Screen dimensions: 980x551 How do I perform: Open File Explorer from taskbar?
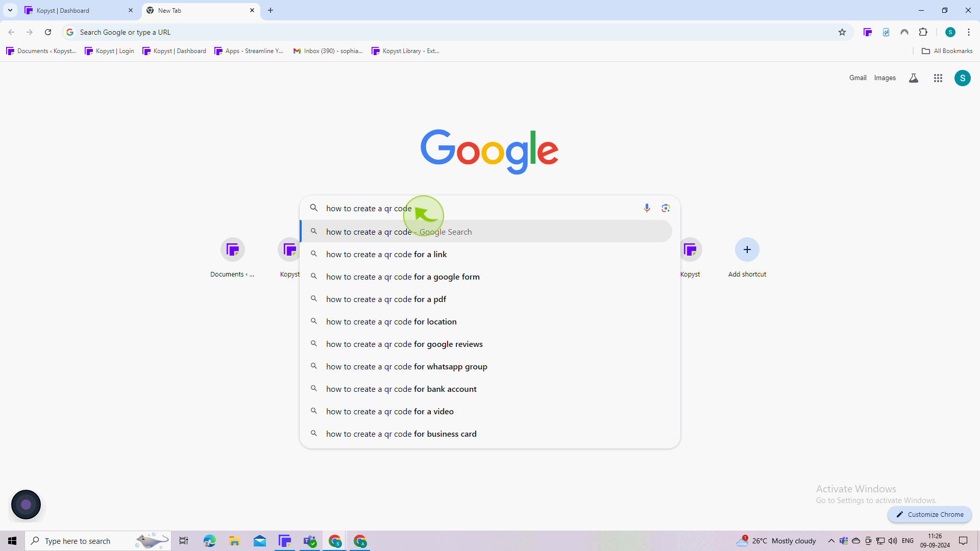click(x=234, y=541)
